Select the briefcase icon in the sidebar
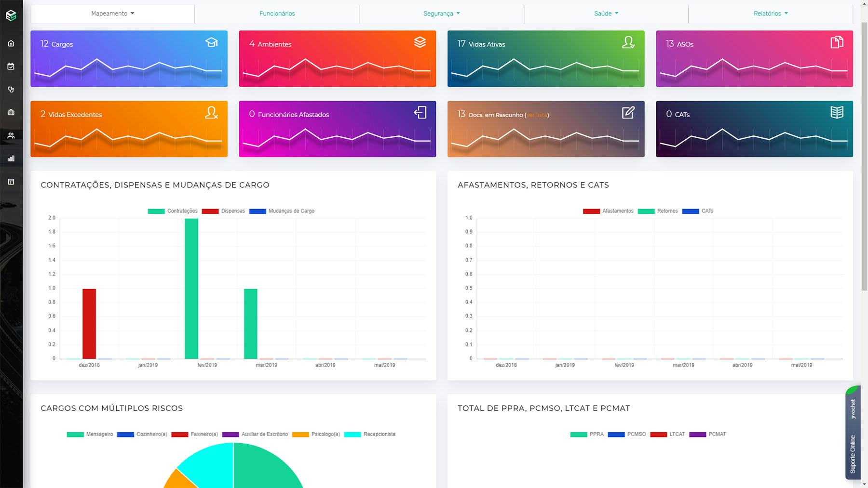868x488 pixels. [x=11, y=112]
